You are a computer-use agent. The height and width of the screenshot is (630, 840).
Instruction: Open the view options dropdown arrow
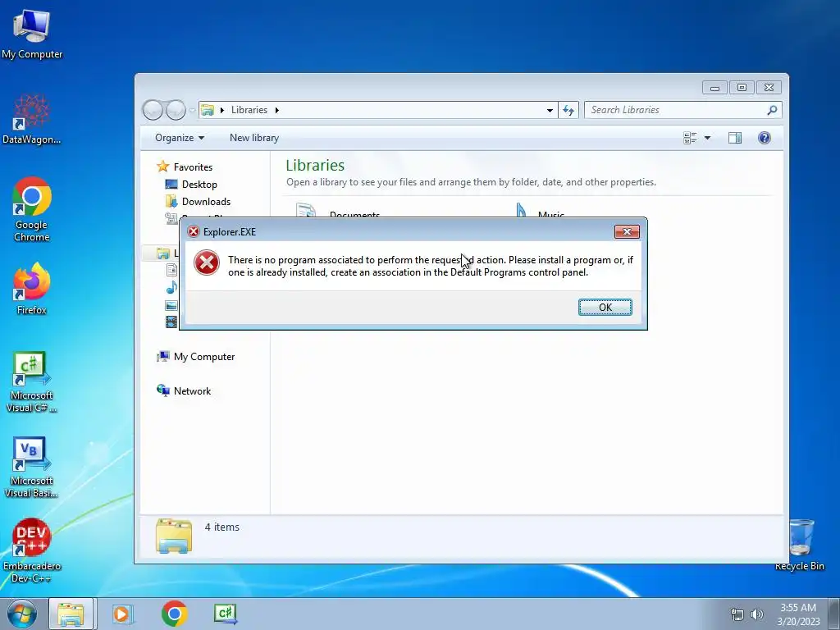pyautogui.click(x=707, y=138)
